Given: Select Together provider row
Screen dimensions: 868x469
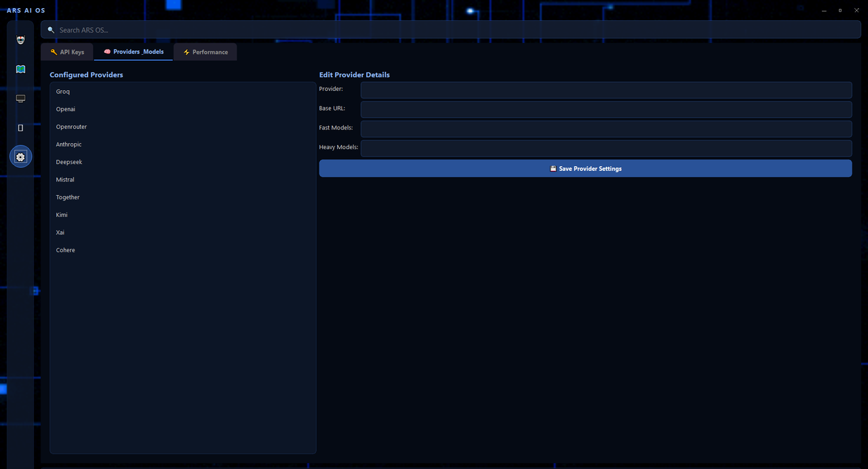Looking at the screenshot, I should coord(183,197).
